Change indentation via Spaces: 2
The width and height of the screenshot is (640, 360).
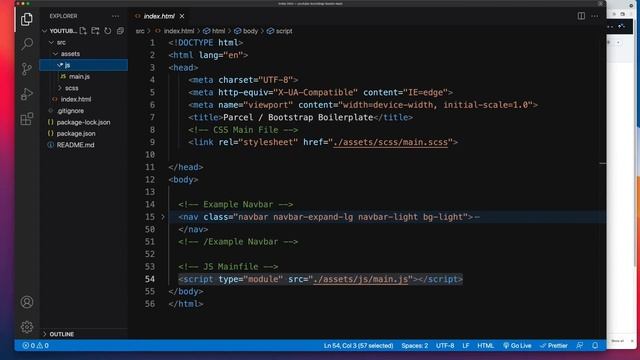point(415,346)
